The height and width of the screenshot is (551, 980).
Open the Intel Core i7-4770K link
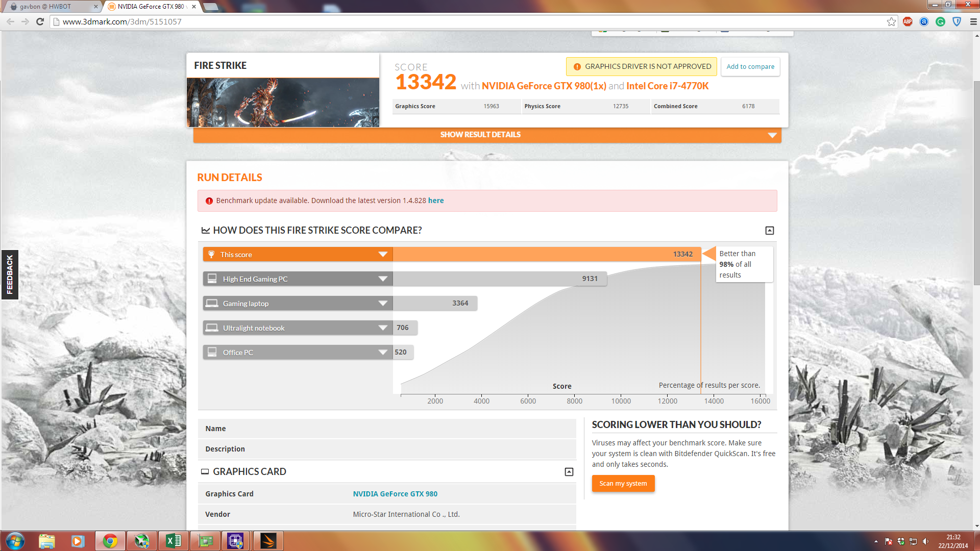tap(668, 86)
